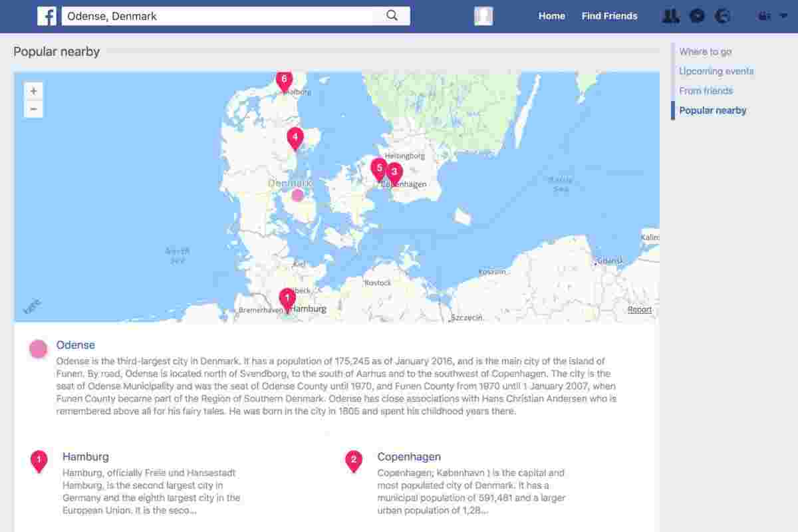Select map pin 1 at Hamburg
Image resolution: width=798 pixels, height=532 pixels.
[x=287, y=300]
